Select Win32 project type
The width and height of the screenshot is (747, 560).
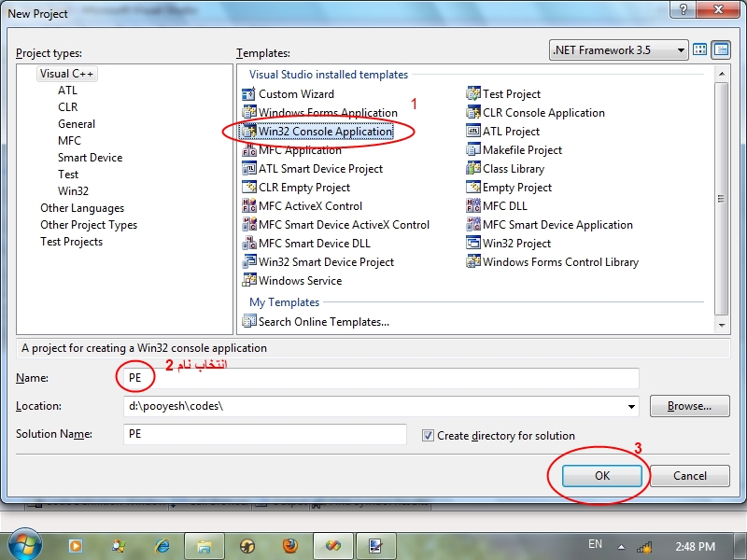[x=74, y=191]
